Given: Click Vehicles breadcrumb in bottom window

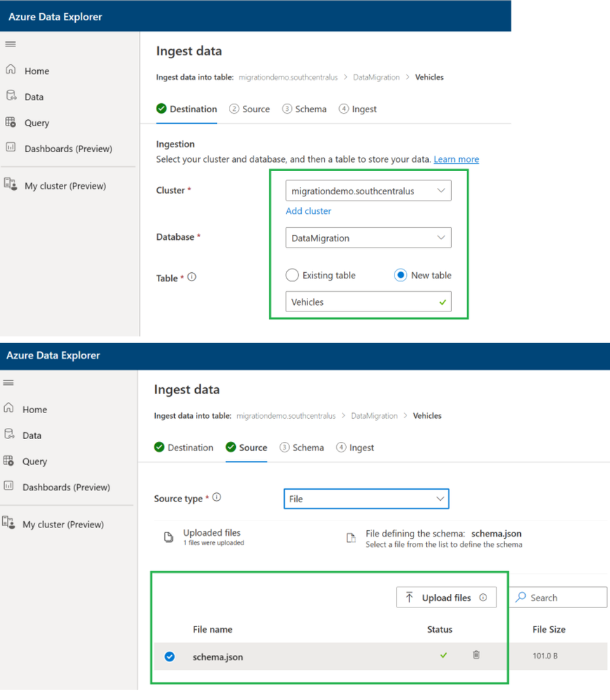Looking at the screenshot, I should 427,416.
